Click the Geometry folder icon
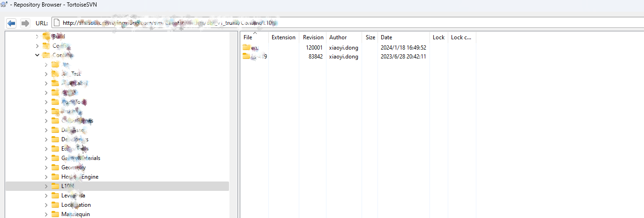The image size is (644, 218). pos(55,167)
